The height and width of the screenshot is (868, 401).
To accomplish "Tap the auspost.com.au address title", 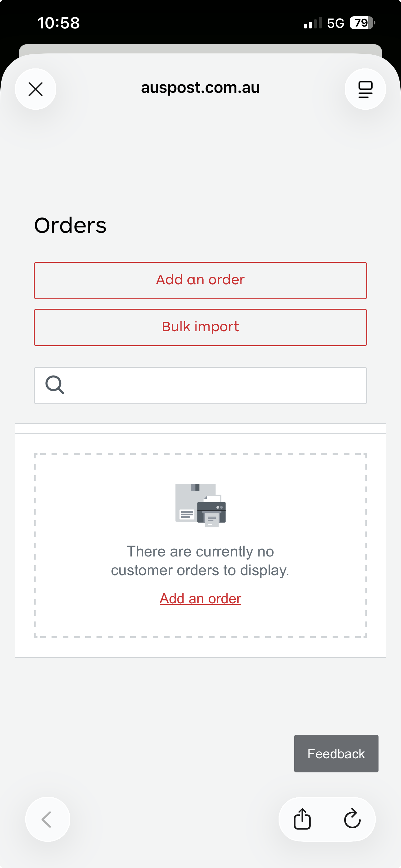I will (x=200, y=87).
